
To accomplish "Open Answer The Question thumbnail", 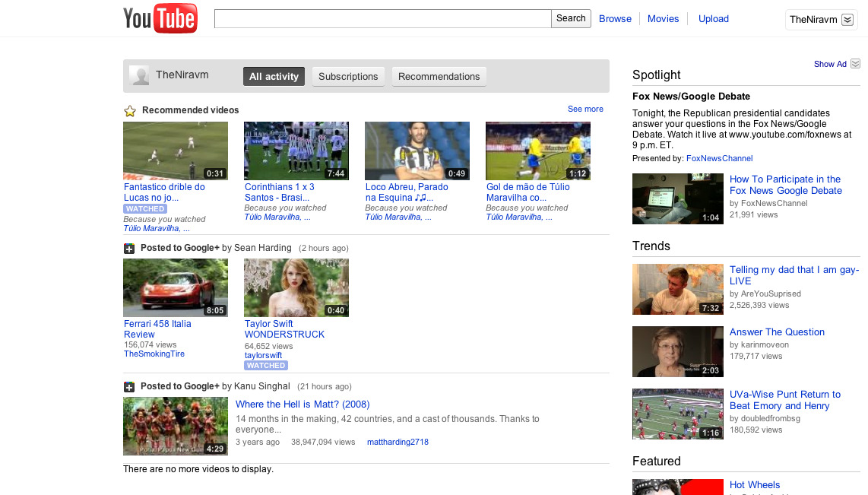I will 677,351.
